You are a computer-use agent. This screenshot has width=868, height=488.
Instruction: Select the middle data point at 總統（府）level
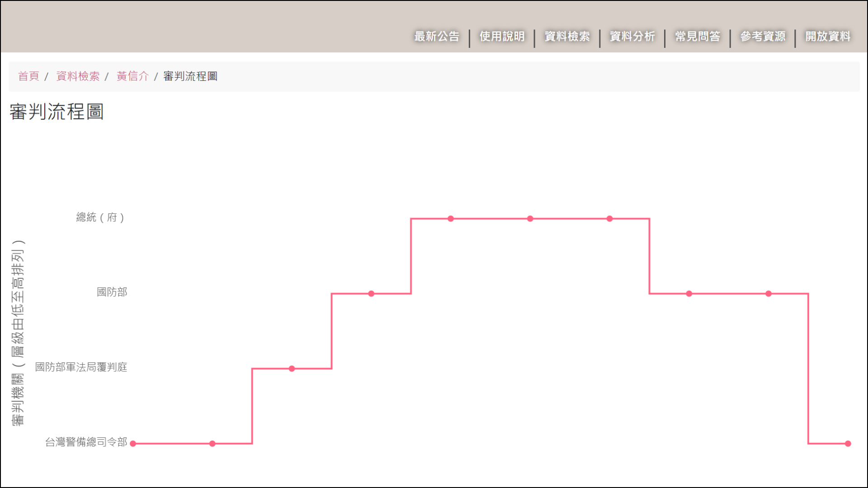point(530,219)
